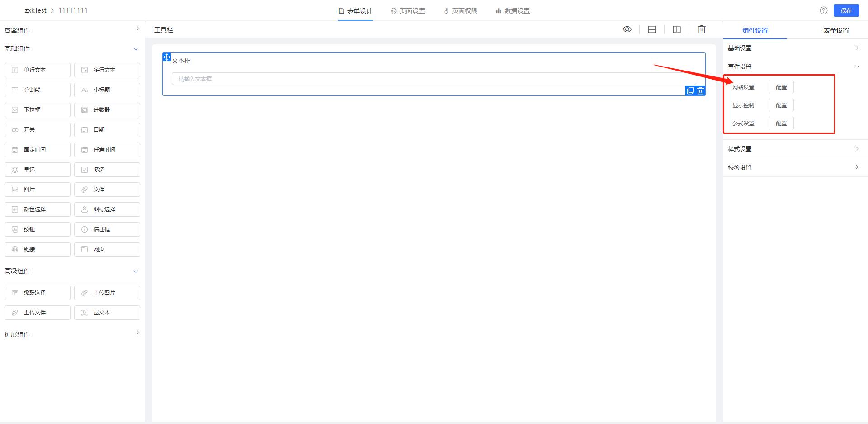This screenshot has height=424, width=868.
Task: Collapse the 事件设置 panel
Action: click(x=795, y=67)
